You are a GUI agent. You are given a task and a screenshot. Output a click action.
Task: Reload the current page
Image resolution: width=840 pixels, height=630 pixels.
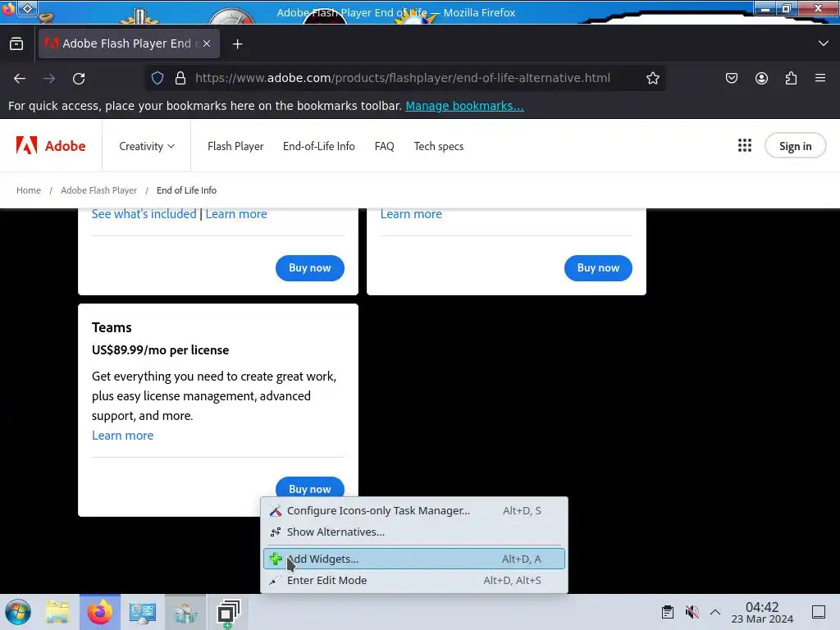click(x=79, y=78)
